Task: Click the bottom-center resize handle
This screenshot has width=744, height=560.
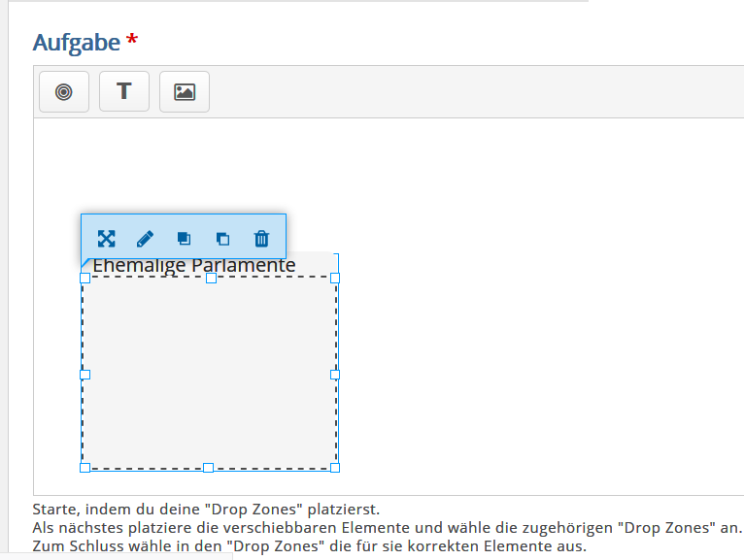Action: coord(208,468)
